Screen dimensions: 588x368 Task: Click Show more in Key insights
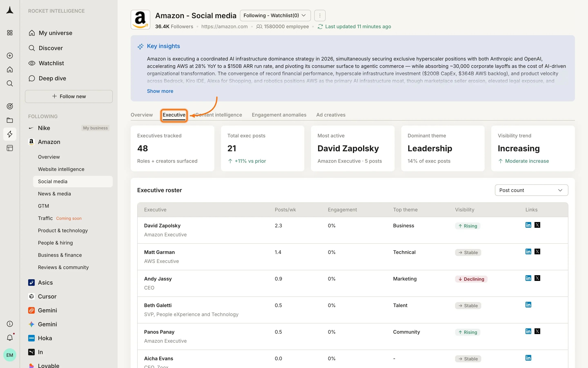(x=160, y=91)
